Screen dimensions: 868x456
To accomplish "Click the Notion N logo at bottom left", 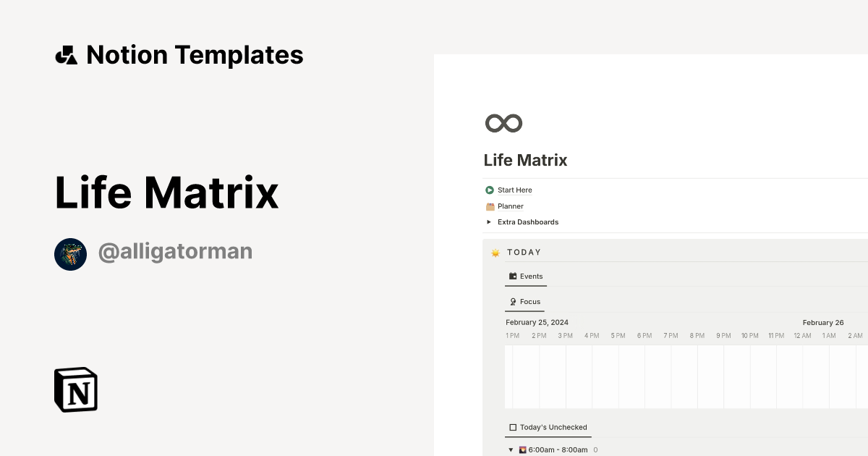I will tap(75, 389).
